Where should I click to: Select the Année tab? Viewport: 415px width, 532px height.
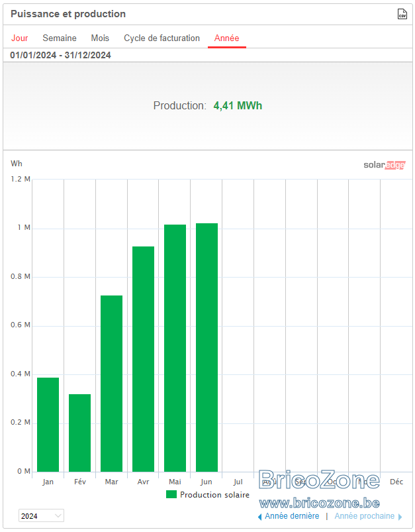[x=226, y=38]
